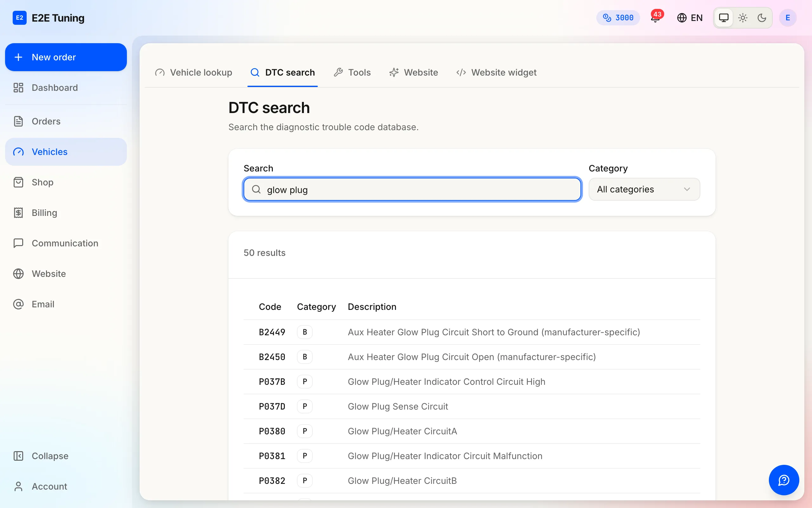The height and width of the screenshot is (508, 812).
Task: Open the user avatar E menu
Action: point(788,18)
